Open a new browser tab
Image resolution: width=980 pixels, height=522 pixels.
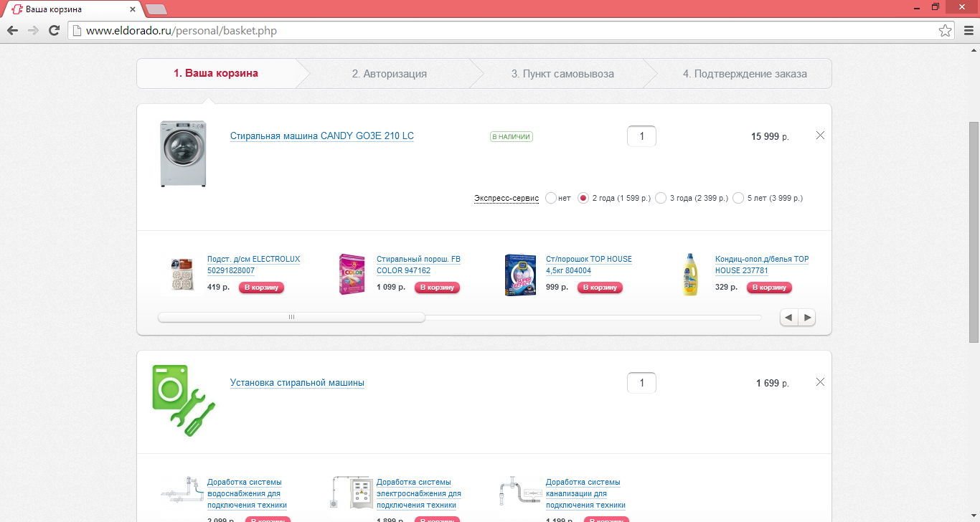pos(156,9)
